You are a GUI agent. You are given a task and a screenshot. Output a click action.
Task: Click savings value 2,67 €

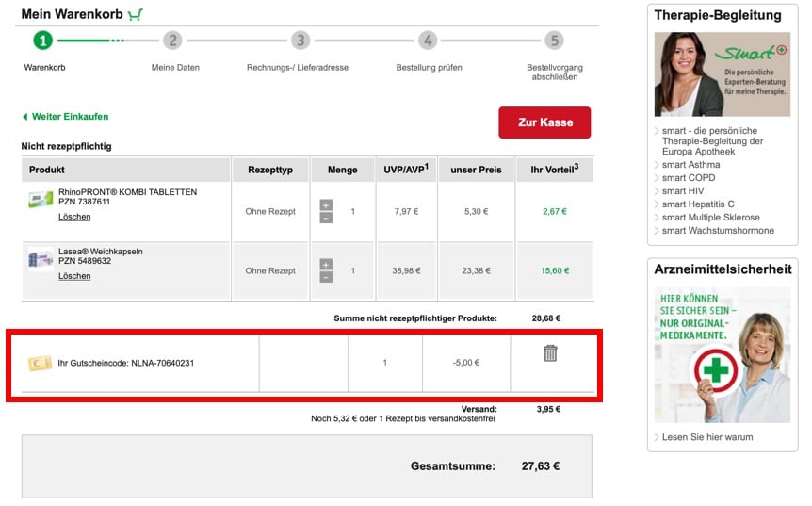[555, 211]
